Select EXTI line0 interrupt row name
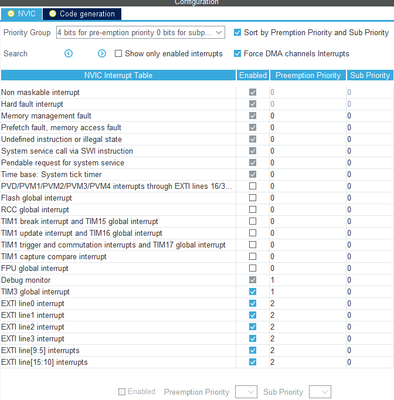This screenshot has width=394, height=400. click(32, 303)
